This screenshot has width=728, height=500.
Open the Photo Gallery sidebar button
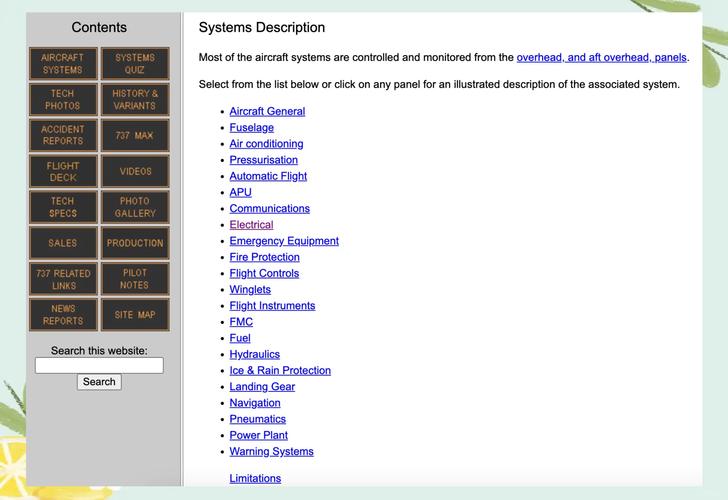point(135,207)
